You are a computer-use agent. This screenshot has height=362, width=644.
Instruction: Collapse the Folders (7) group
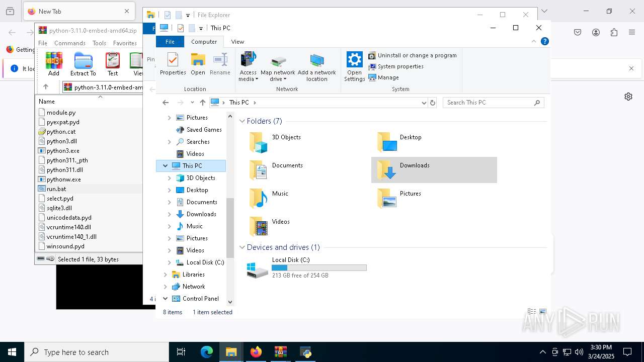point(242,121)
